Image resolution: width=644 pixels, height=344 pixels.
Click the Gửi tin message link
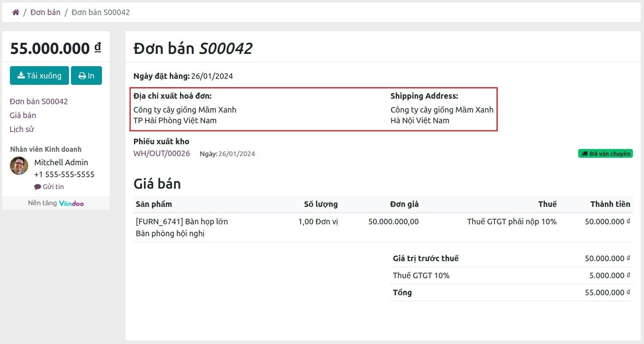49,187
